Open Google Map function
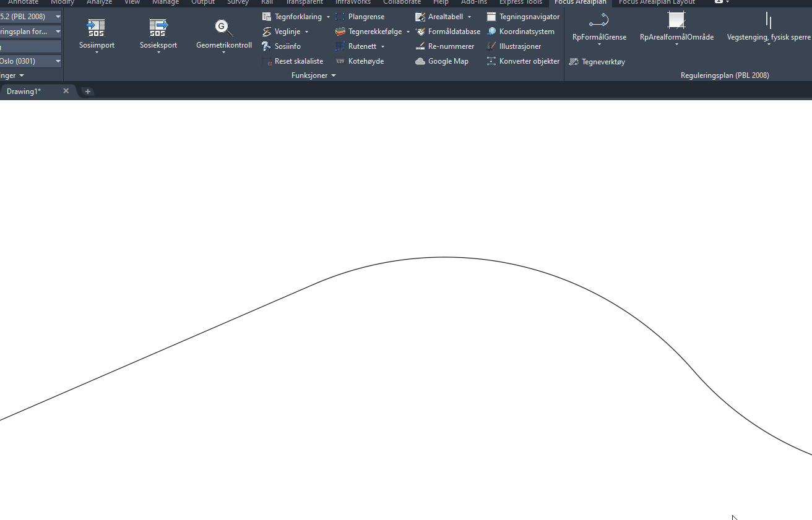Viewport: 812px width, 520px height. coord(442,61)
